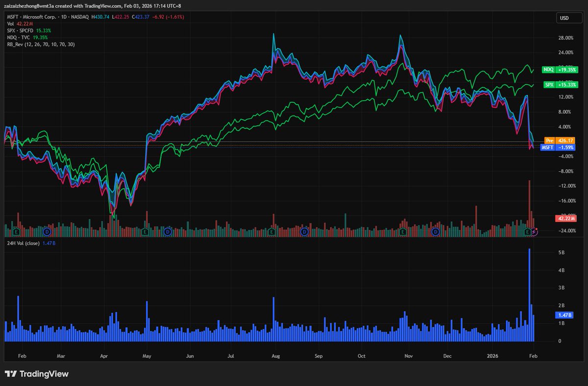Viewport: 588px width, 386px height.
Task: Click the 5B volume axis label
Action: point(562,253)
